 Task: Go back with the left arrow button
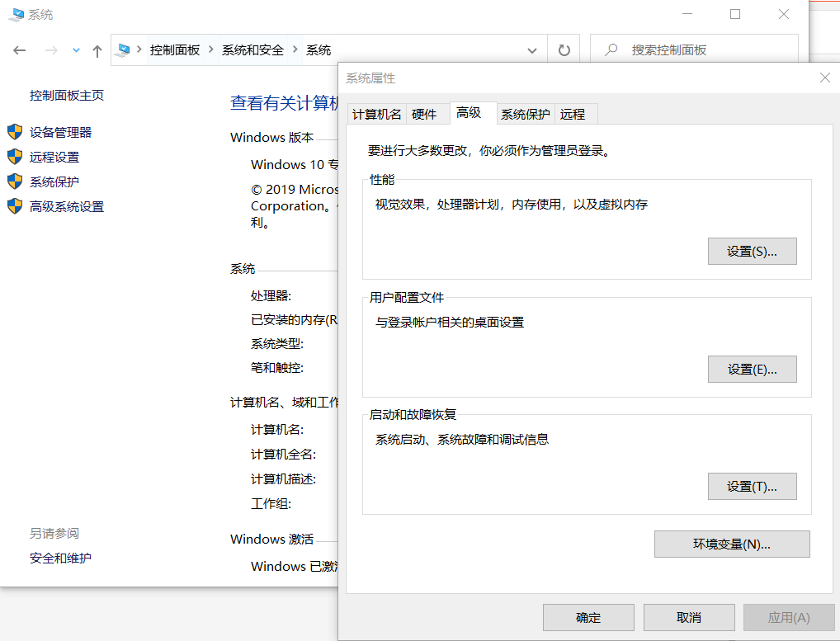pos(19,50)
